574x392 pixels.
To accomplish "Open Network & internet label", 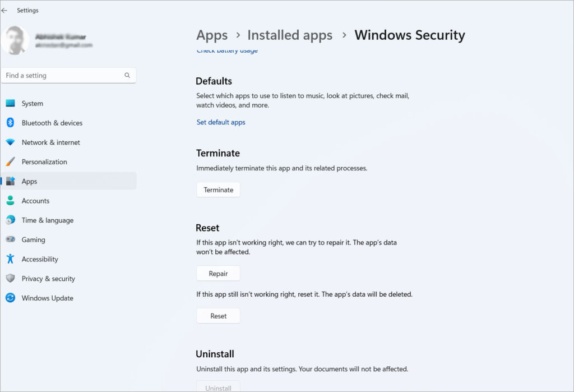I will click(50, 142).
